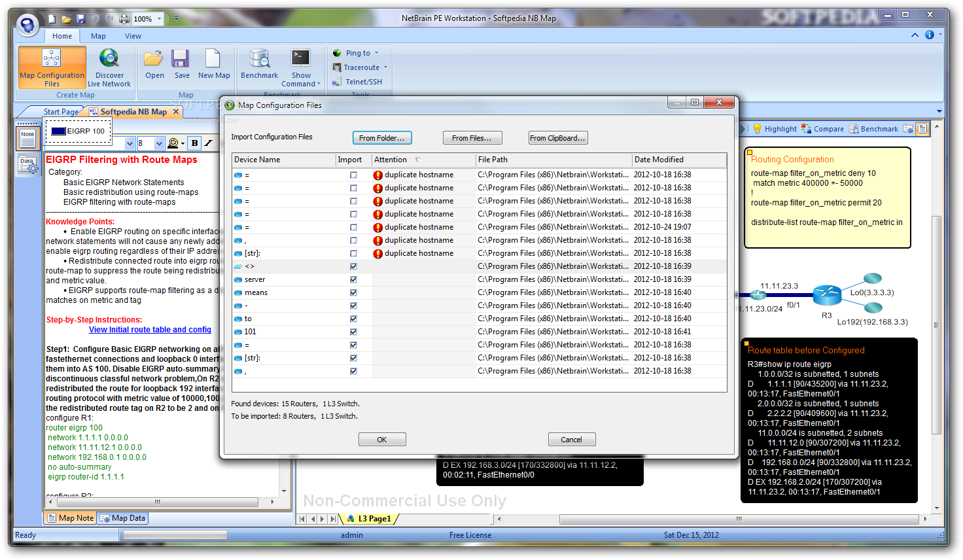Uncheck the Import box for the 'to' device

pyautogui.click(x=353, y=319)
